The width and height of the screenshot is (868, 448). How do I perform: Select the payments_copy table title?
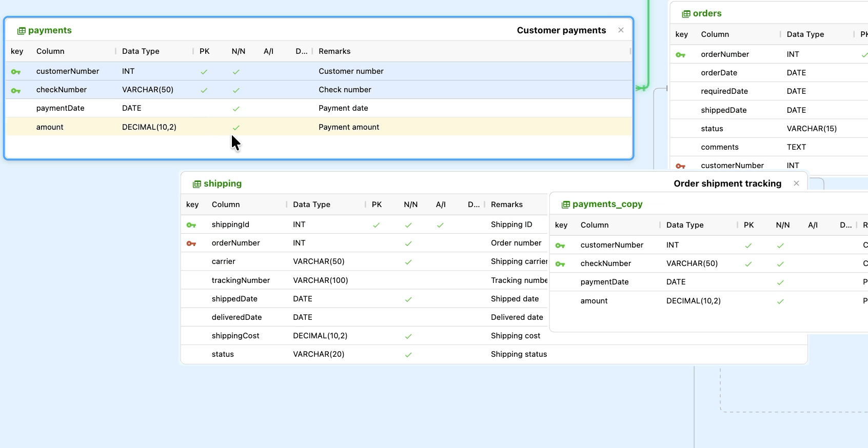(x=607, y=204)
